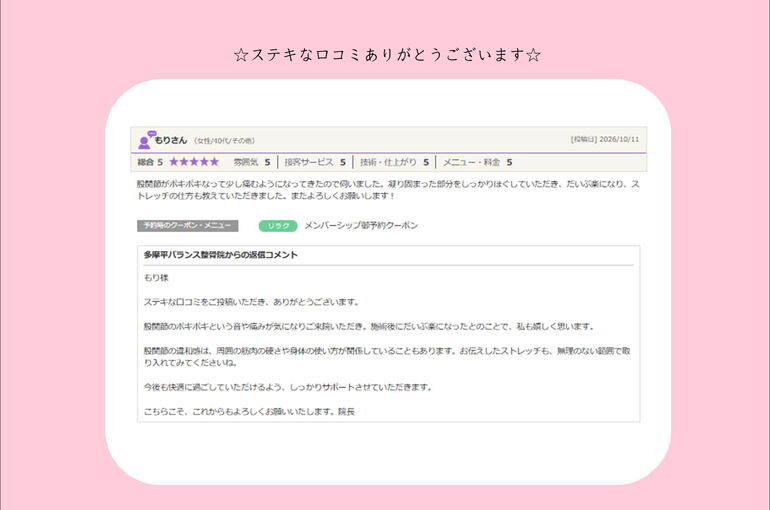Click the 接客サービス 5 rating
The height and width of the screenshot is (510, 770).
tap(315, 162)
